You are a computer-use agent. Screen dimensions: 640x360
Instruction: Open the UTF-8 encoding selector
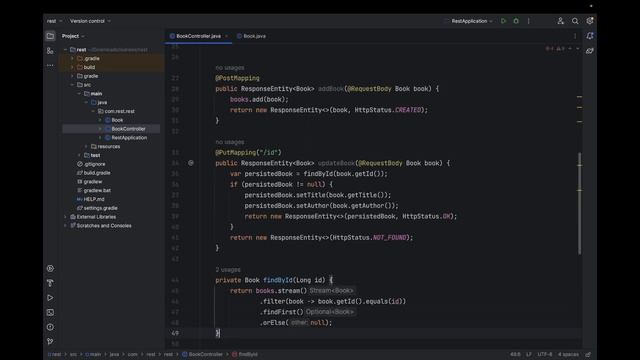(x=544, y=354)
